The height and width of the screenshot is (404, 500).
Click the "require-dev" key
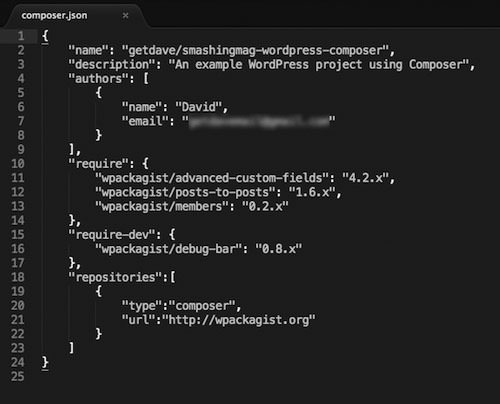(111, 235)
